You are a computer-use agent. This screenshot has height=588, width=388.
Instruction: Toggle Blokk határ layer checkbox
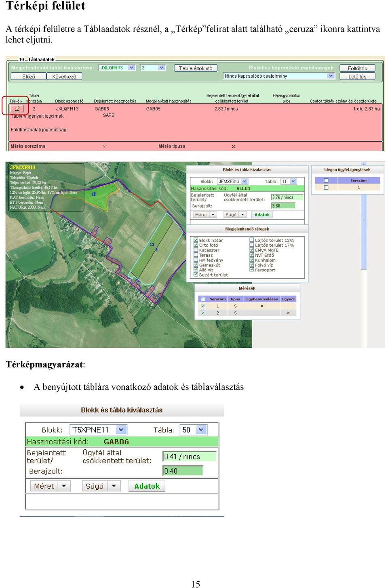[196, 240]
